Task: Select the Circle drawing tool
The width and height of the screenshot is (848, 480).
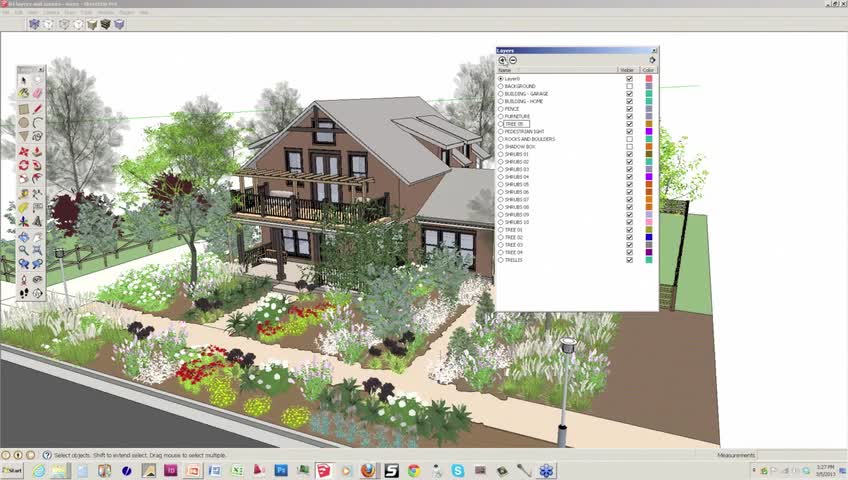Action: click(x=23, y=123)
